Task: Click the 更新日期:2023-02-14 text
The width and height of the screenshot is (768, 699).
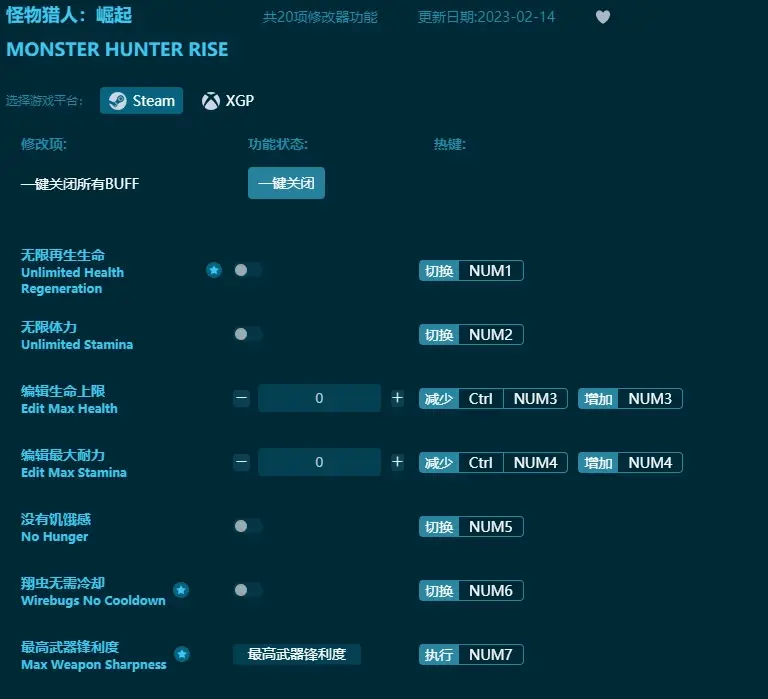Action: 486,17
